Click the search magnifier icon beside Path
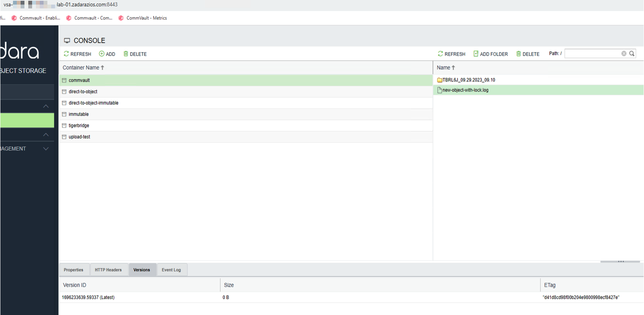 click(632, 53)
